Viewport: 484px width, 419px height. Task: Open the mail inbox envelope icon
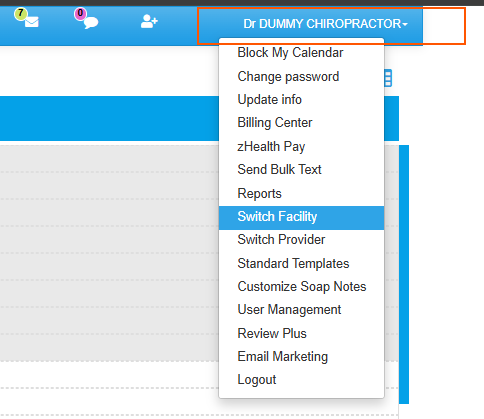pos(31,22)
